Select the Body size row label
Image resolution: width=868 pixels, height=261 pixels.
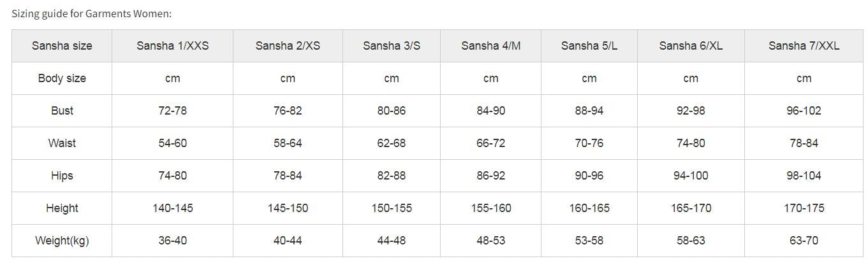[x=62, y=78]
